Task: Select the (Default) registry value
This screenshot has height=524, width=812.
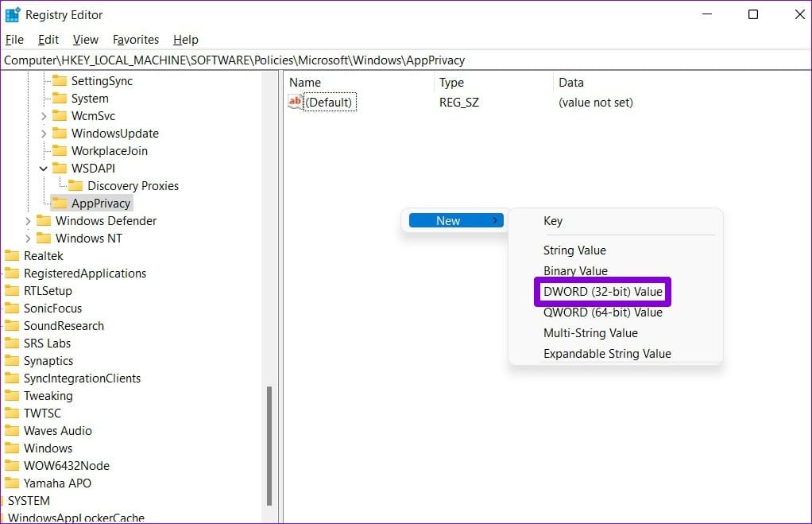Action: tap(329, 102)
